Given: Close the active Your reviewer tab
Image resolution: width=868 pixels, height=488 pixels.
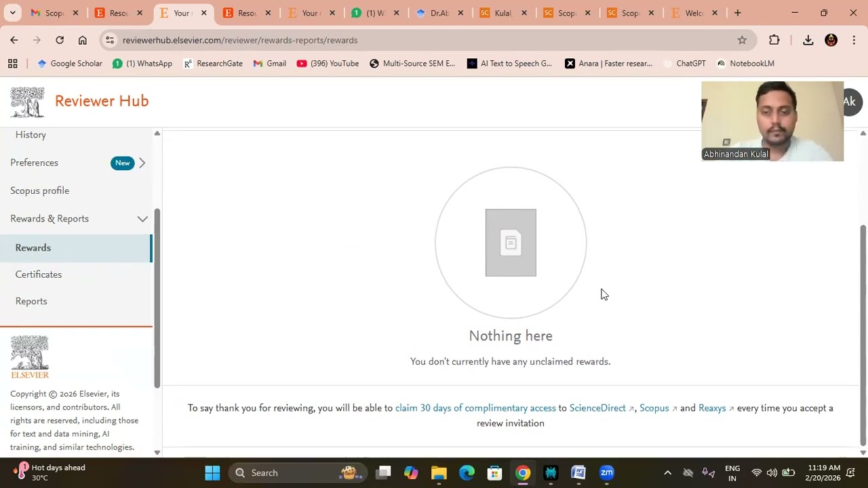Looking at the screenshot, I should tap(203, 13).
